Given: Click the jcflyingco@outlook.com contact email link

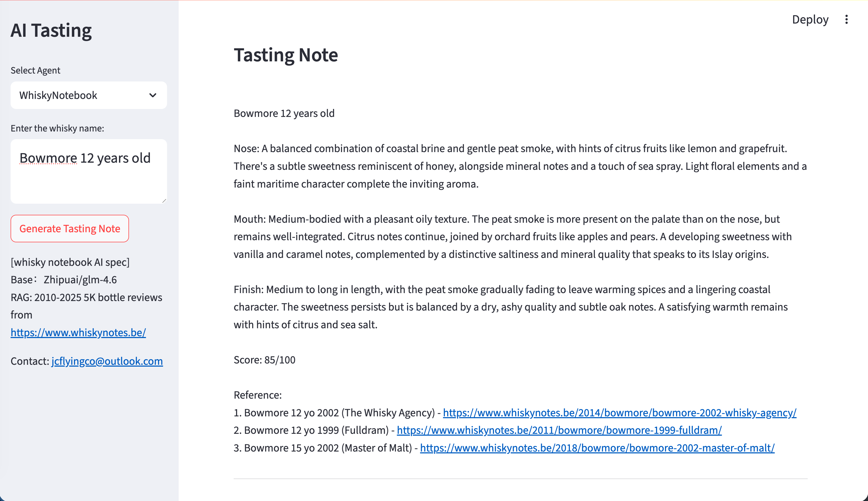Looking at the screenshot, I should click(x=107, y=361).
